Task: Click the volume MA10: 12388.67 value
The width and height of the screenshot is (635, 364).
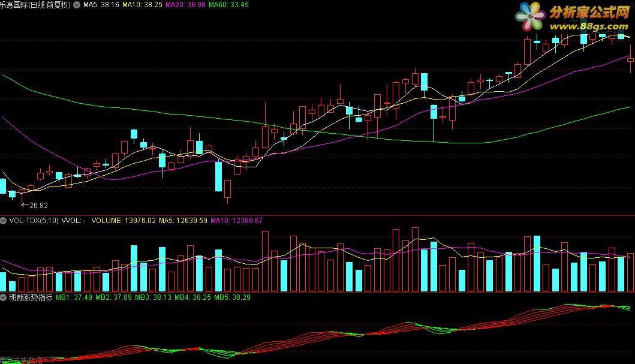Action: point(236,221)
